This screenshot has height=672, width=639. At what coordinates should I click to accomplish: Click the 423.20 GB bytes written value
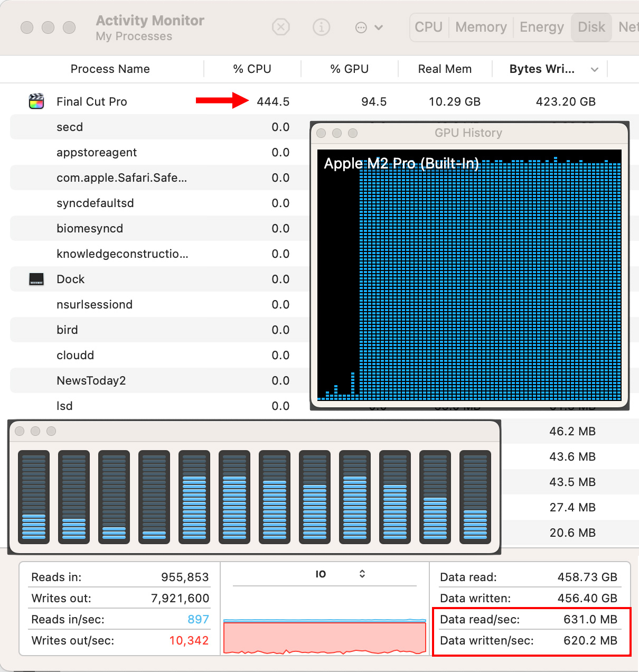coord(566,101)
